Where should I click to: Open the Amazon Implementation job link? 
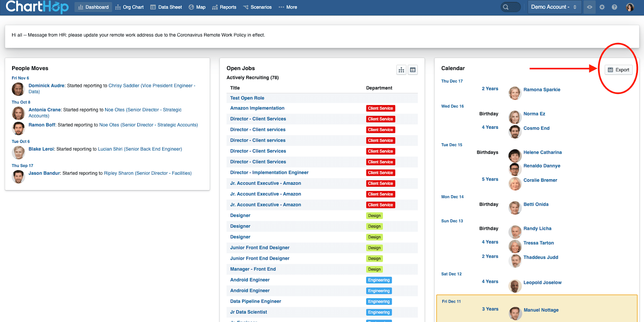[x=257, y=108]
